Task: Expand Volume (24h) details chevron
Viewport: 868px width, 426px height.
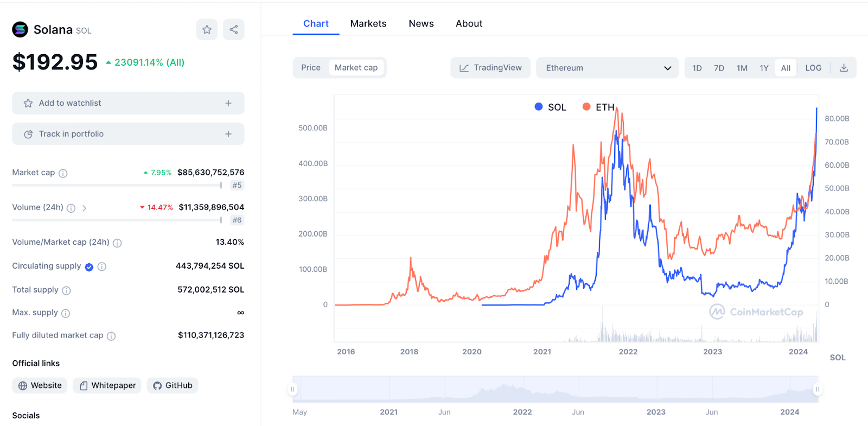Action: [x=85, y=208]
